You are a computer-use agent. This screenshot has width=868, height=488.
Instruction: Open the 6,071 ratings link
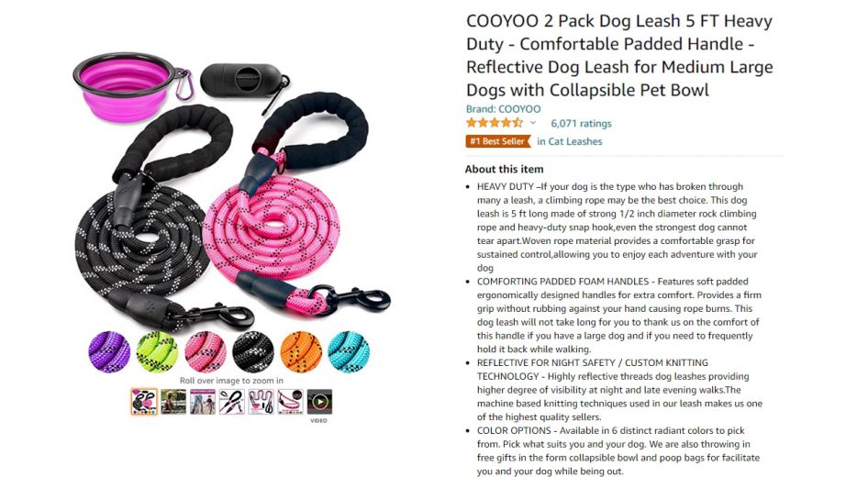[x=581, y=124]
